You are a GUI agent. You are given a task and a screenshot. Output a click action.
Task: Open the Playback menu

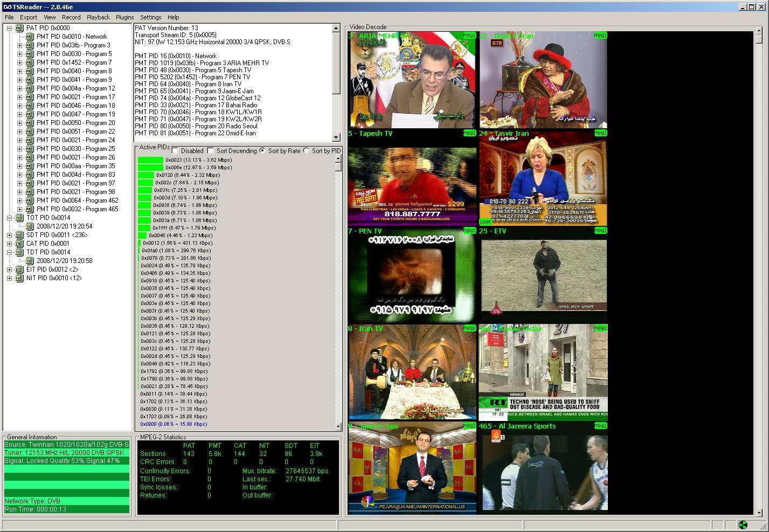click(x=98, y=17)
